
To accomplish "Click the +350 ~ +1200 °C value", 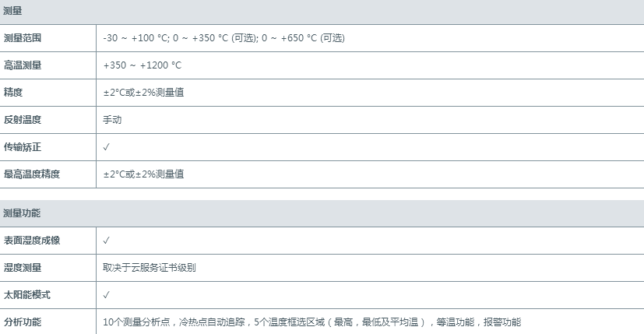I will (143, 65).
